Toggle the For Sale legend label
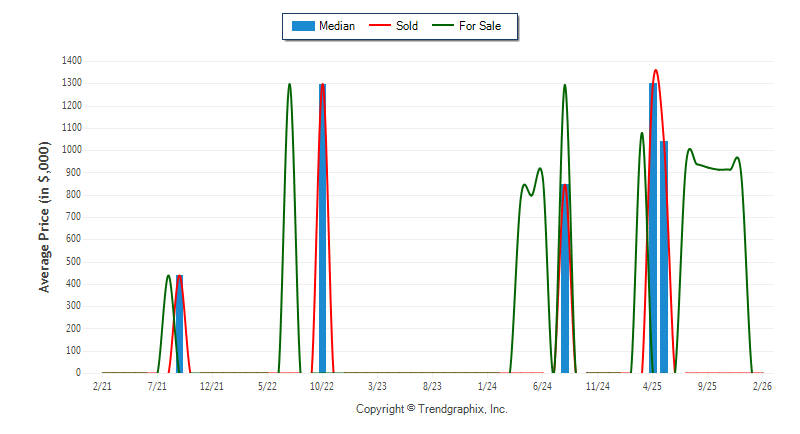The height and width of the screenshot is (434, 800). click(x=480, y=26)
